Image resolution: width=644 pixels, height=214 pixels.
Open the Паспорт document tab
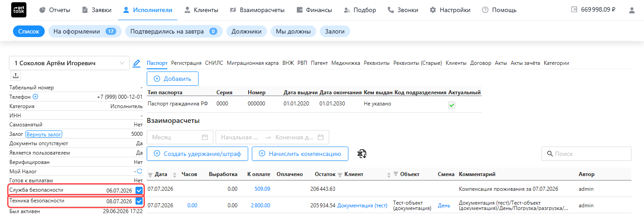click(x=157, y=63)
